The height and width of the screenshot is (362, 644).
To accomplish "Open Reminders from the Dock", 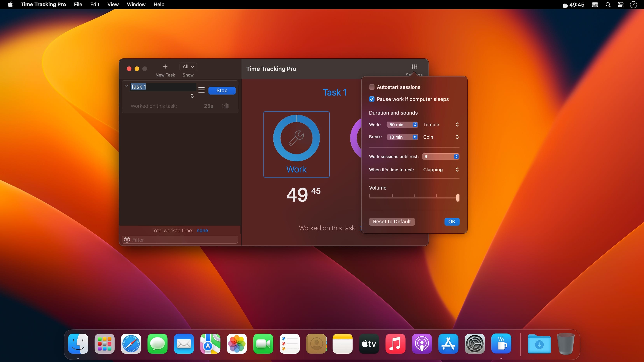I will coord(290,344).
